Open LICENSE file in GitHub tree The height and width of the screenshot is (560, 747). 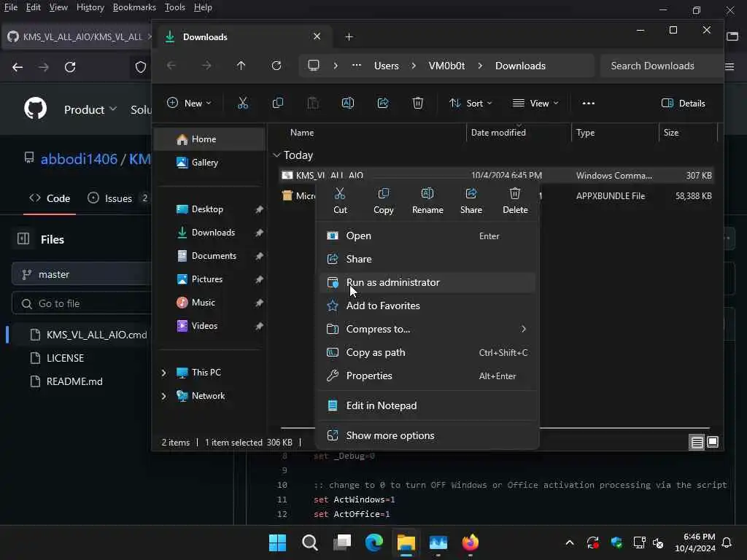point(65,358)
